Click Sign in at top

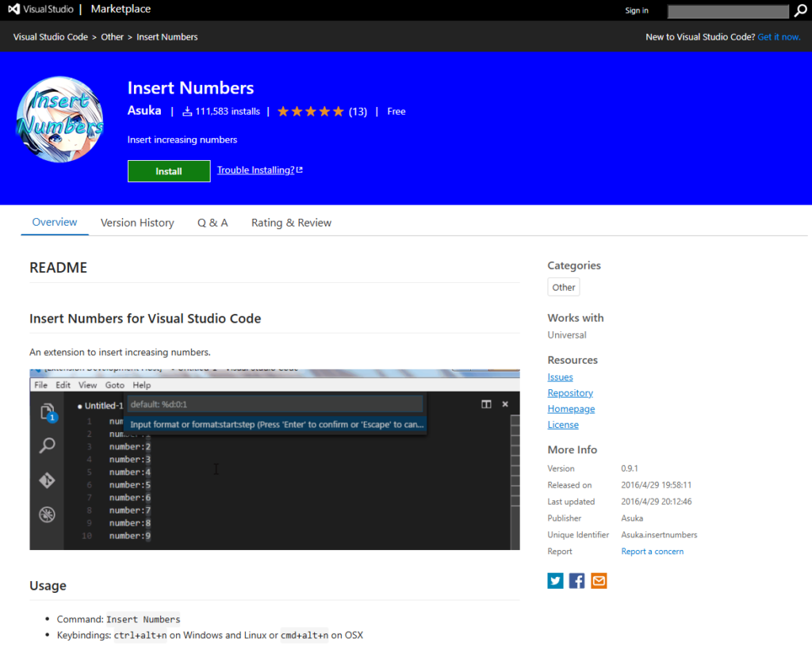(637, 10)
